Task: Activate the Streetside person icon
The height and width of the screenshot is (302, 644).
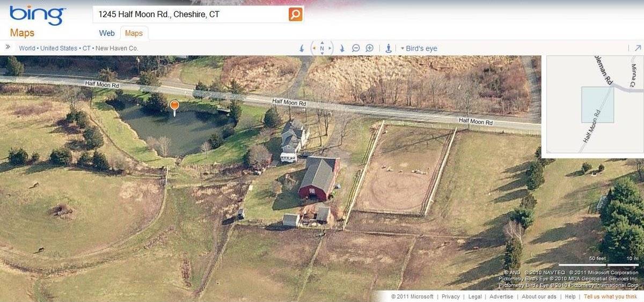Action: pos(388,48)
